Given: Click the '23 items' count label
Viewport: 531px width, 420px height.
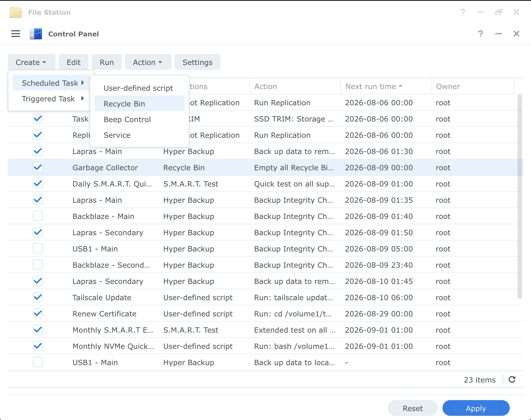Looking at the screenshot, I should [x=479, y=380].
